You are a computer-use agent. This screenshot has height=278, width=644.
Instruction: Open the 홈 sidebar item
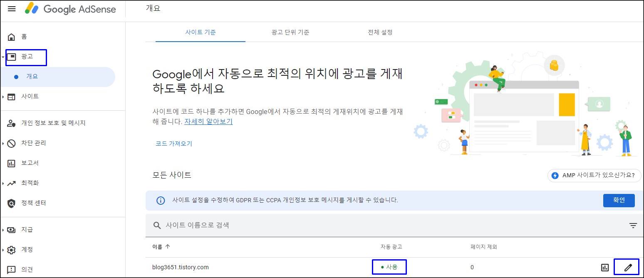[24, 37]
